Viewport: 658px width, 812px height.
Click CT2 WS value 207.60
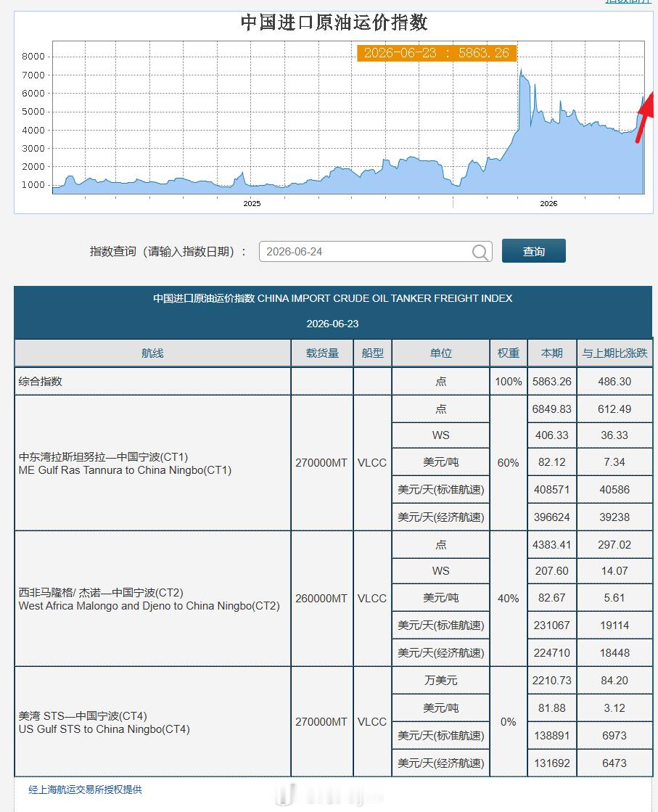click(x=552, y=571)
